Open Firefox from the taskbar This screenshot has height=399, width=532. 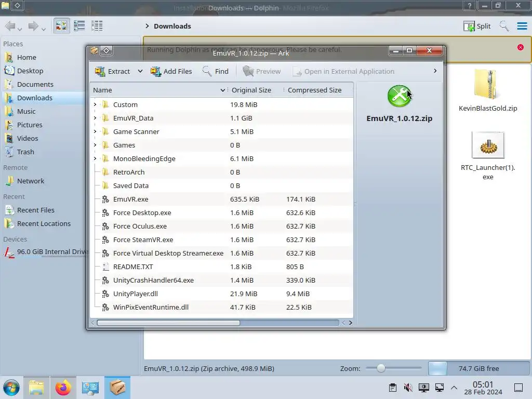[63, 388]
